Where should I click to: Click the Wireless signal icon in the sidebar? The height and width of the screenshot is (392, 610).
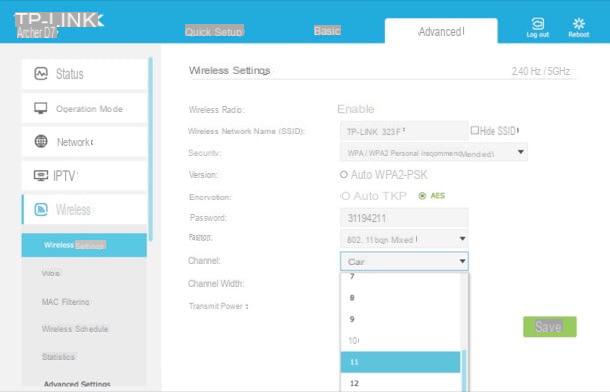(x=41, y=209)
